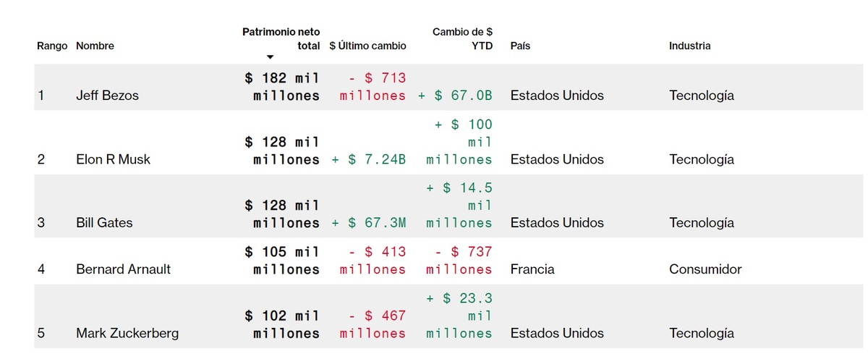This screenshot has width=868, height=354.
Task: Click Consumidor industry in Arnault row
Action: (x=705, y=269)
